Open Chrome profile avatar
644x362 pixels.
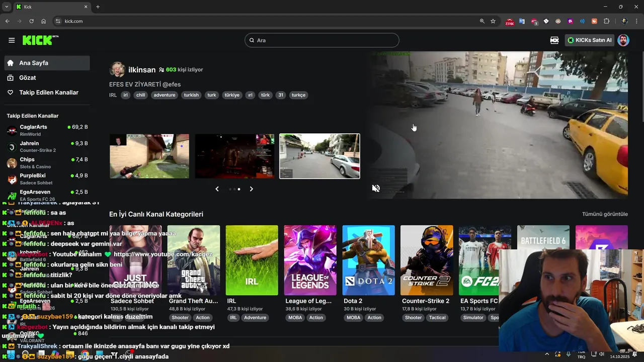pos(624,21)
